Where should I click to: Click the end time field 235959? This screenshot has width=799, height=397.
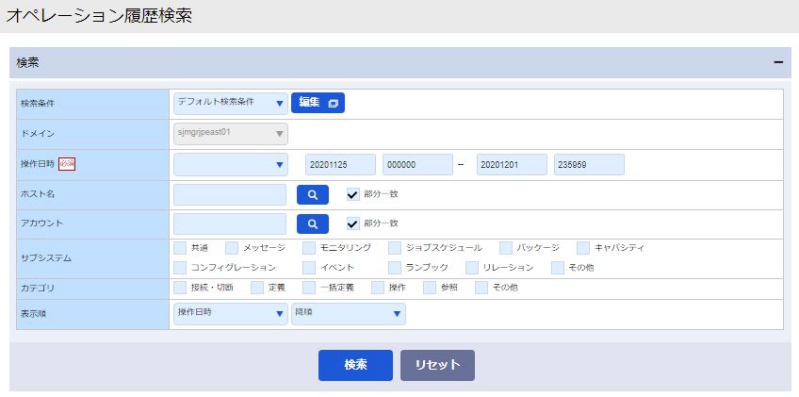(x=589, y=165)
